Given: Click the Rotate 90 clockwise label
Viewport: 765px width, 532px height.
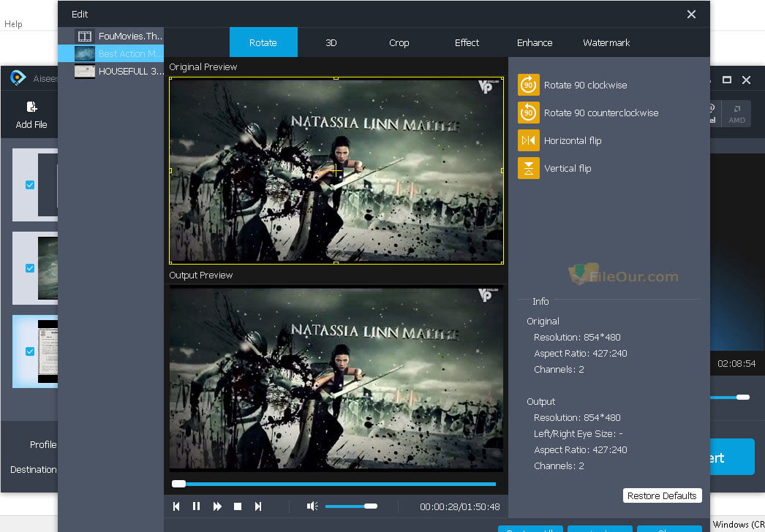Looking at the screenshot, I should tap(586, 85).
